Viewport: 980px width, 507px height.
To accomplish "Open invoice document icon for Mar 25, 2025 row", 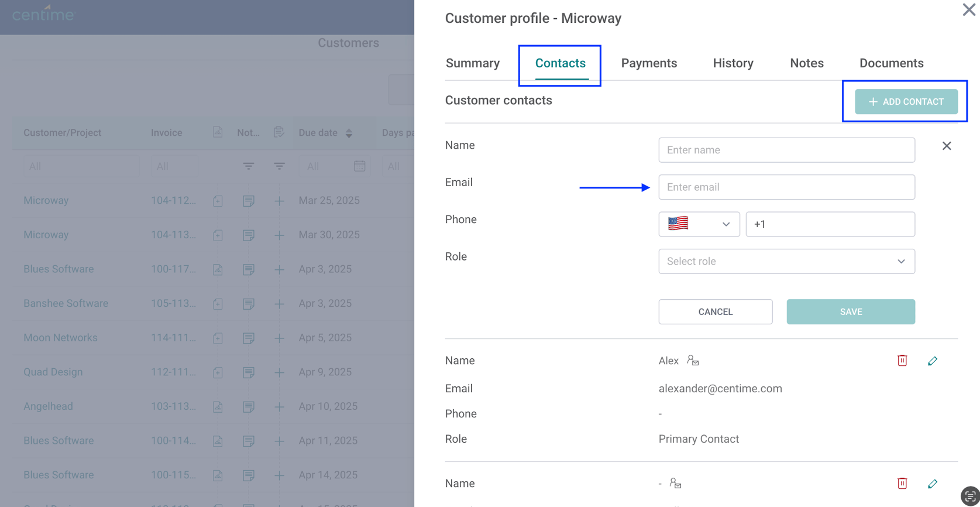I will pyautogui.click(x=218, y=201).
